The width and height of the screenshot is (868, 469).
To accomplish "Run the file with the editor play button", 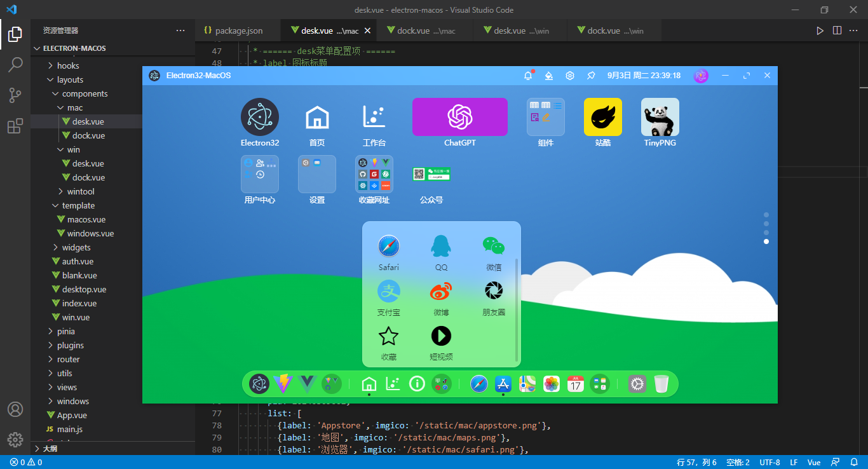I will pyautogui.click(x=820, y=31).
